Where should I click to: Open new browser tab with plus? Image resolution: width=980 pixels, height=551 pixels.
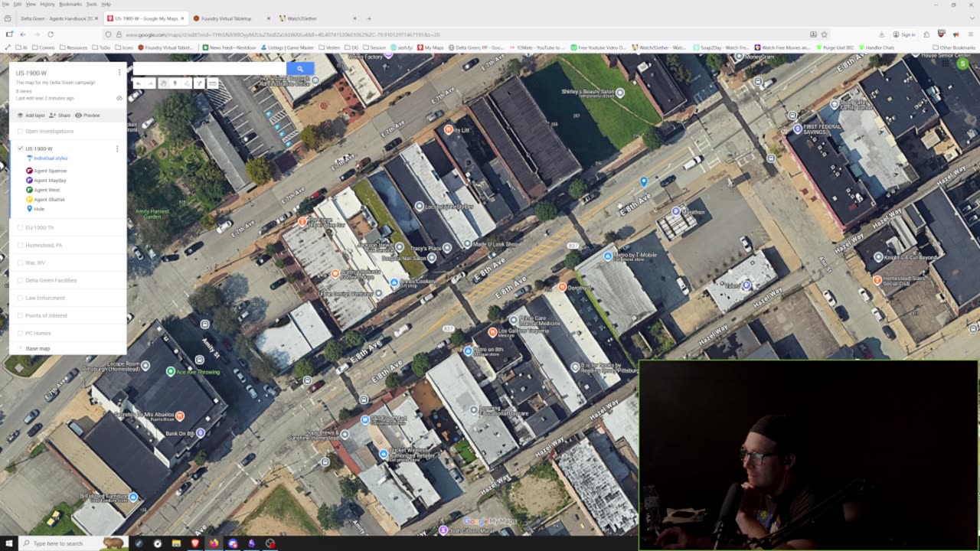coord(369,18)
